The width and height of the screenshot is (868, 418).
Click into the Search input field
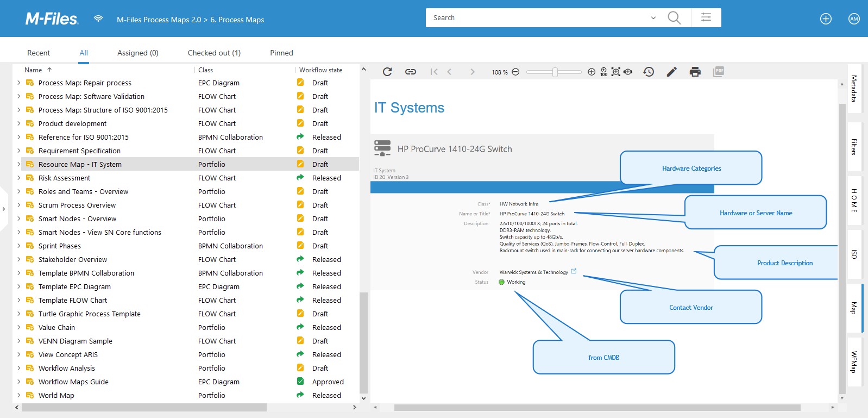538,18
